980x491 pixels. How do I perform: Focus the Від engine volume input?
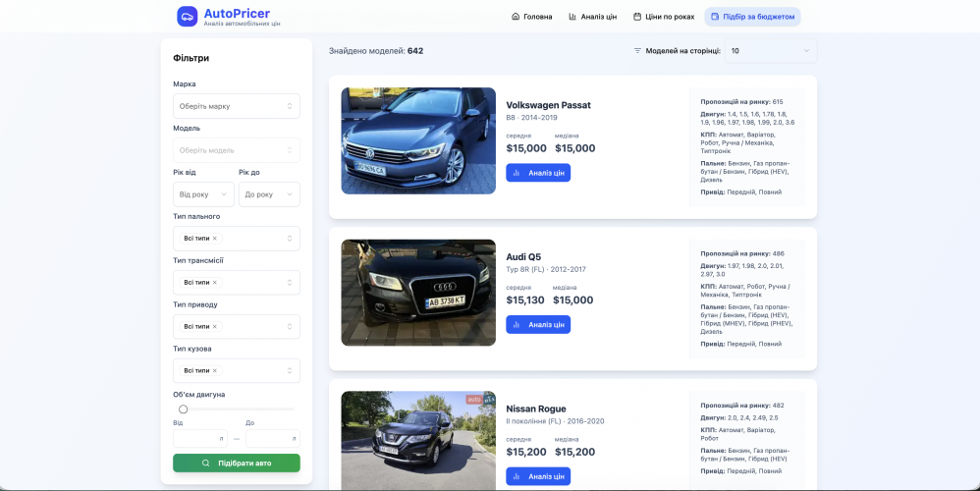200,439
